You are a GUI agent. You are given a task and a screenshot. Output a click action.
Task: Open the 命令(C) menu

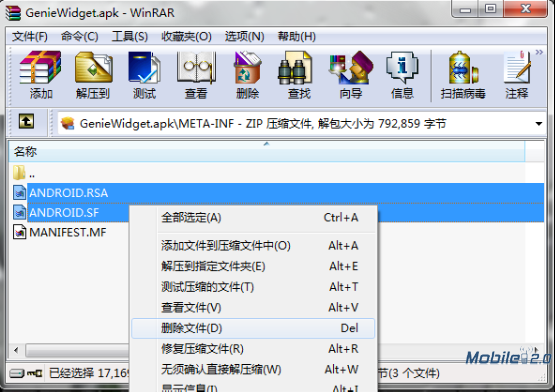(x=79, y=36)
